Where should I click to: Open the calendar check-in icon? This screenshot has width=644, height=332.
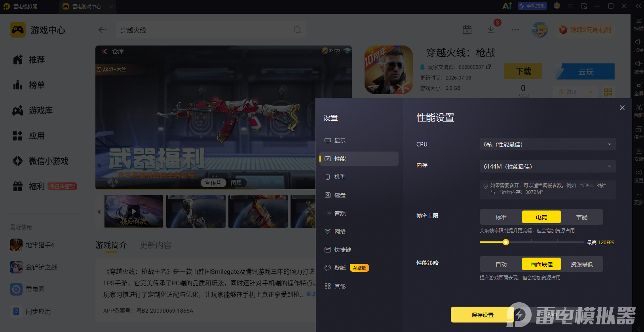[x=467, y=30]
